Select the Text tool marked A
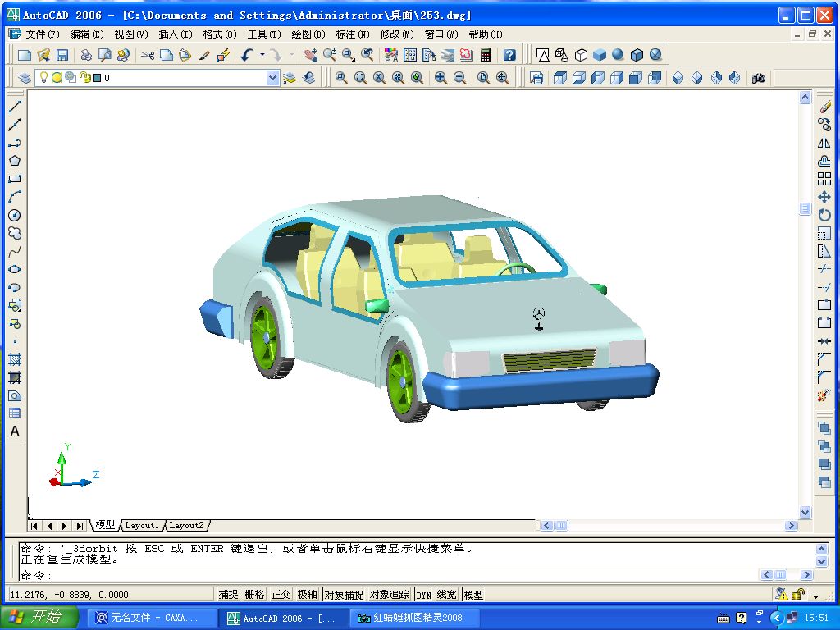The image size is (840, 630). [14, 431]
